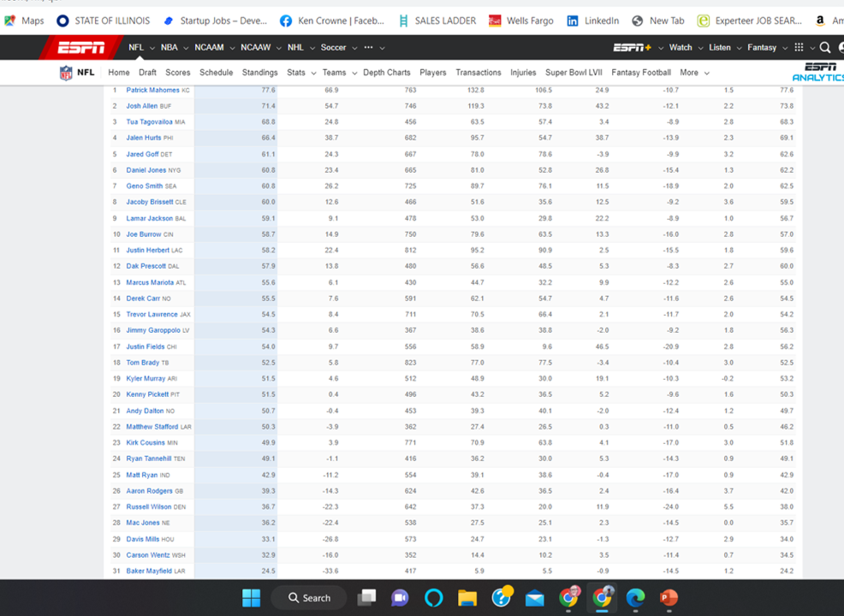This screenshot has height=616, width=844.
Task: Open the Depth Charts tab
Action: (386, 73)
